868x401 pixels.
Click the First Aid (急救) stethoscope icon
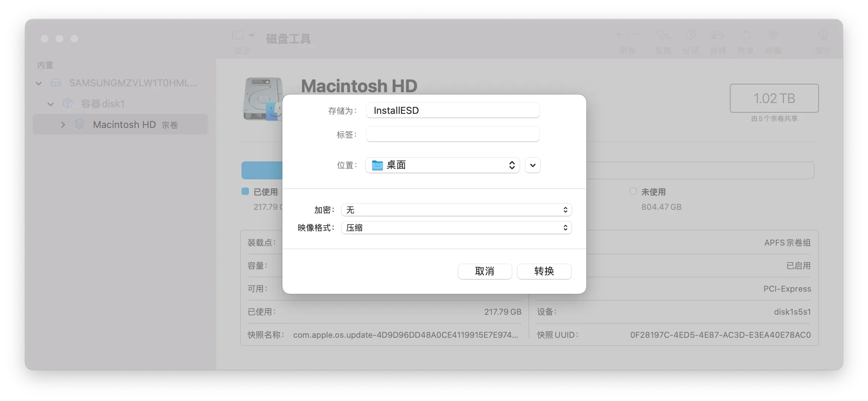(663, 35)
